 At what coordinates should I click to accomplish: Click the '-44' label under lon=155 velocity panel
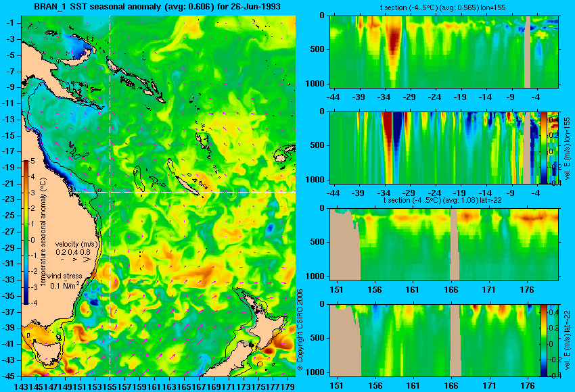pyautogui.click(x=333, y=193)
